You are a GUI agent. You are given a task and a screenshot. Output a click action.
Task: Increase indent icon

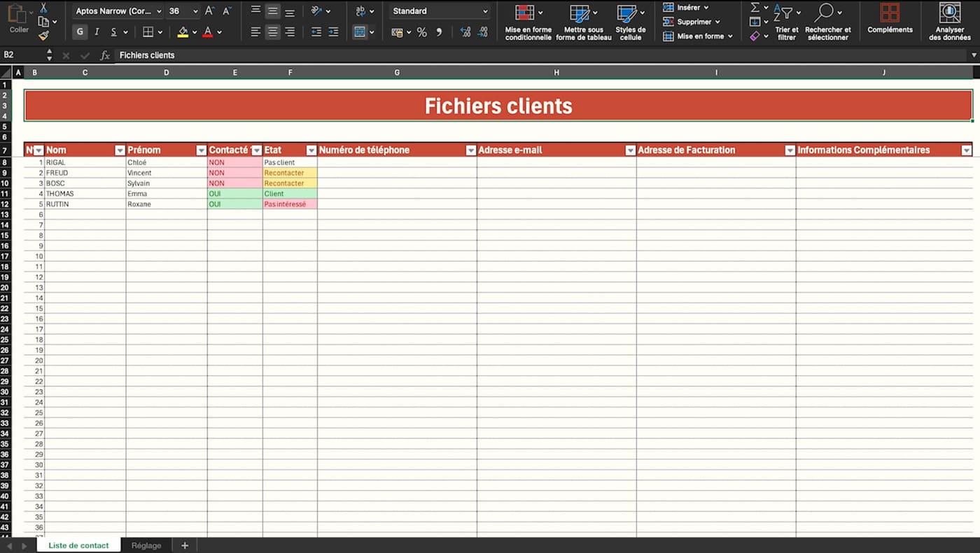pyautogui.click(x=333, y=31)
